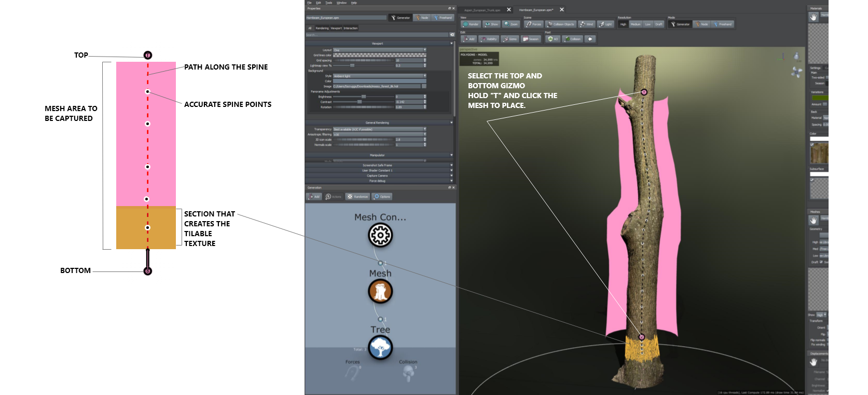Open the Anisotropic filtering dropdown
The image size is (868, 395).
(379, 134)
